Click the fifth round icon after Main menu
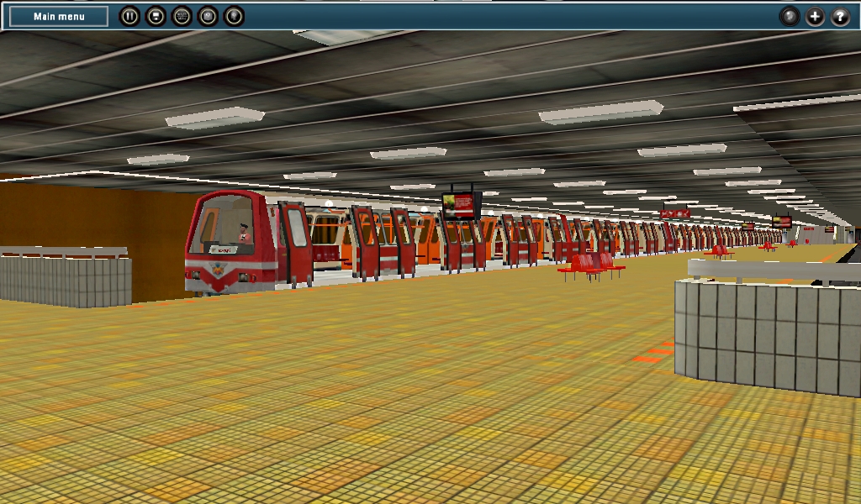Image resolution: width=861 pixels, height=504 pixels. [234, 16]
